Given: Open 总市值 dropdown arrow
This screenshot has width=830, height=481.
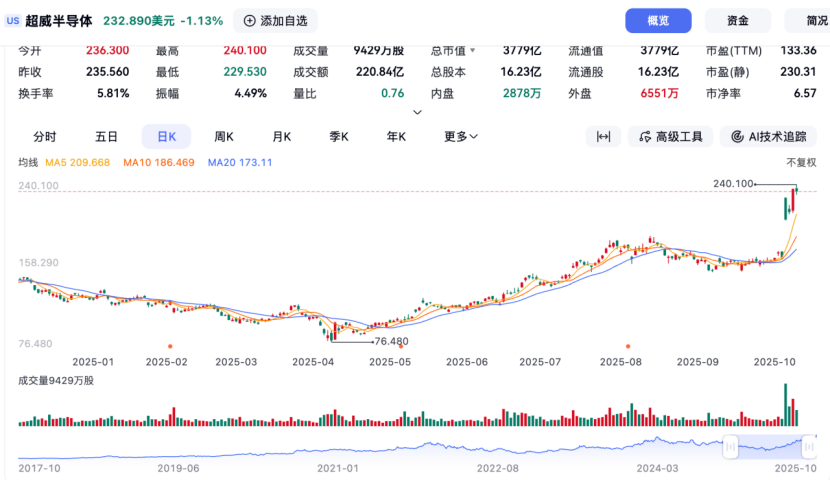Looking at the screenshot, I should [x=473, y=50].
